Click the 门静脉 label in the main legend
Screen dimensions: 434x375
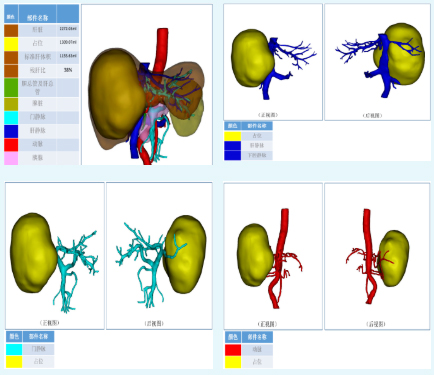(37, 117)
